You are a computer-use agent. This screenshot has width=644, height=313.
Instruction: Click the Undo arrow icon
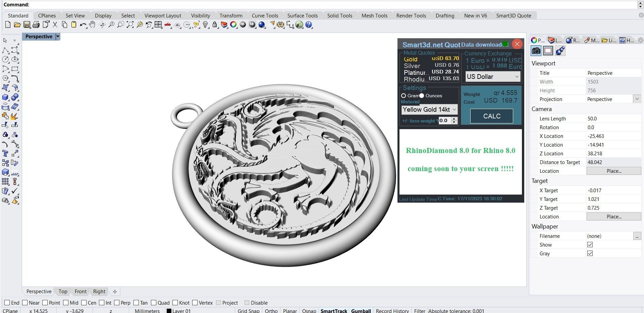click(x=83, y=25)
